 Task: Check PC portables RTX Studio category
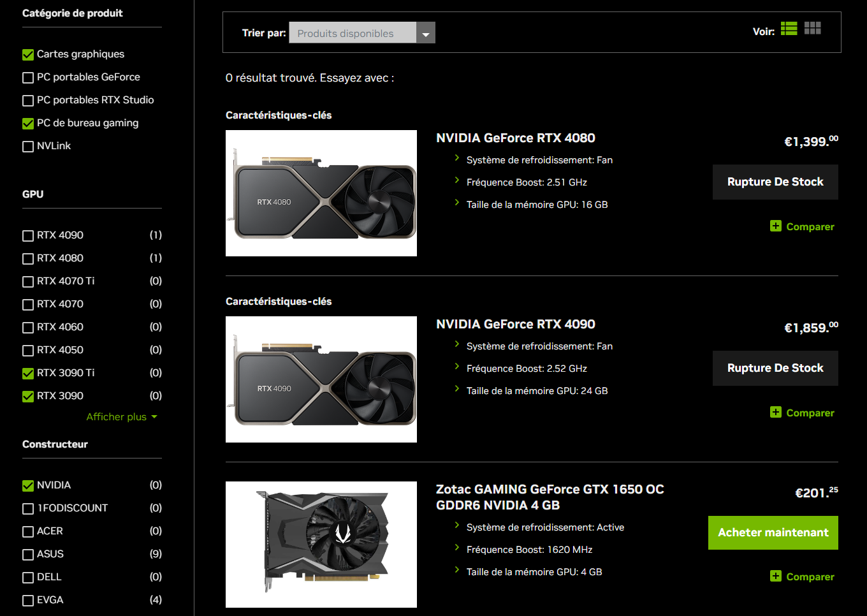coord(28,101)
